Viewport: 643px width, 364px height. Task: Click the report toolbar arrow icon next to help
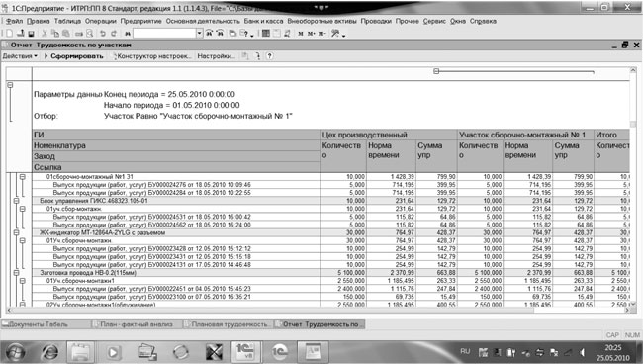pyautogui.click(x=258, y=56)
